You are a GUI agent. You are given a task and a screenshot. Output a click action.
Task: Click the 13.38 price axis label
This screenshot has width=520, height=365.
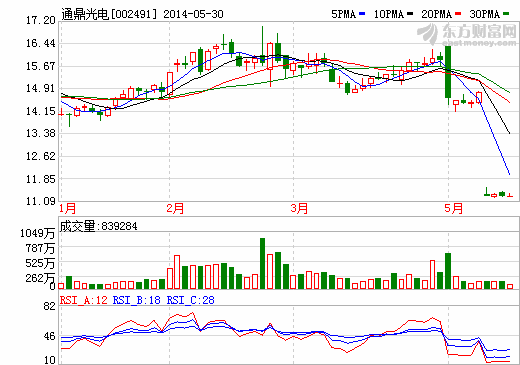[41, 133]
